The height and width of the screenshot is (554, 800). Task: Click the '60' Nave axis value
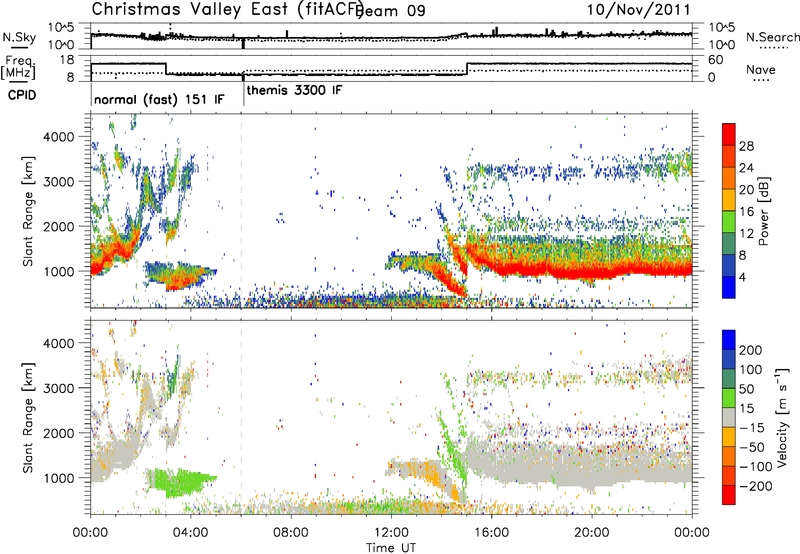715,60
